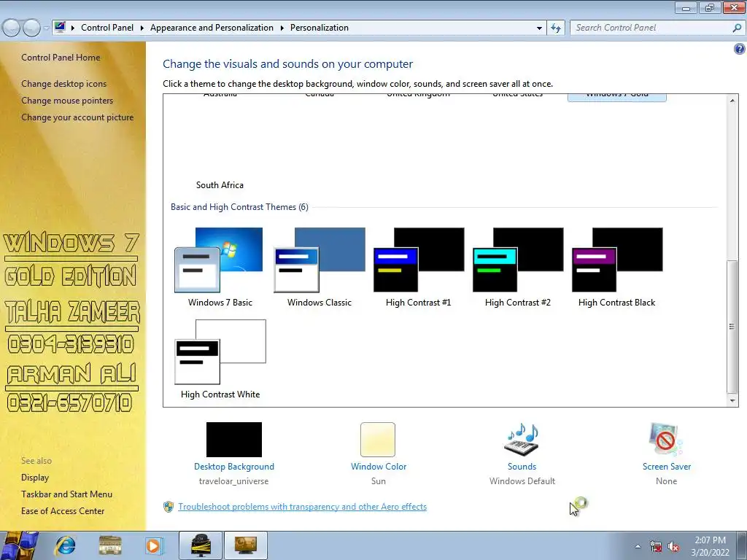Restore down the window
Image resolution: width=747 pixels, height=560 pixels.
[710, 7]
